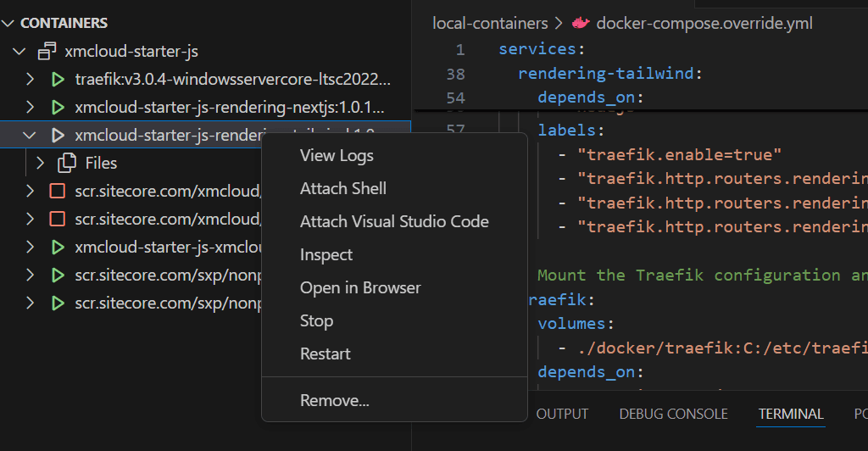Click the status icon of the last scr.sitecore.com/sxp container
The height and width of the screenshot is (451, 868).
coord(58,303)
